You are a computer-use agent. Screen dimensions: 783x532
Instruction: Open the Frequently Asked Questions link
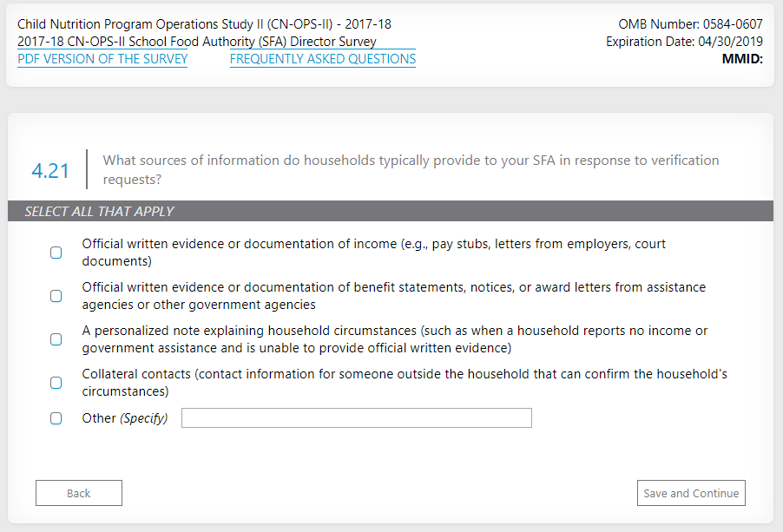click(x=323, y=59)
